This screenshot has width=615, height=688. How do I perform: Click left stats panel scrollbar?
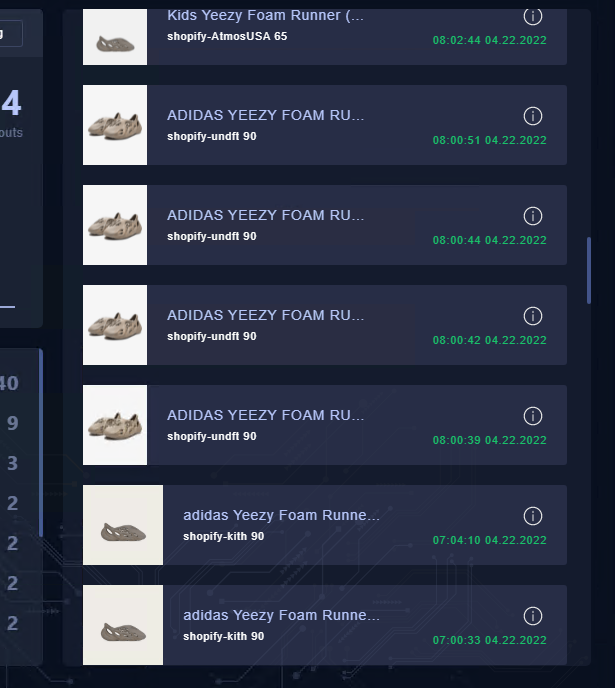coord(41,443)
